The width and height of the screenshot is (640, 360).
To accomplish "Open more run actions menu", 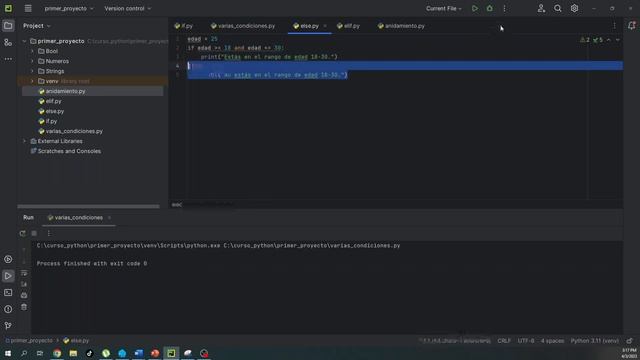I will point(504,8).
